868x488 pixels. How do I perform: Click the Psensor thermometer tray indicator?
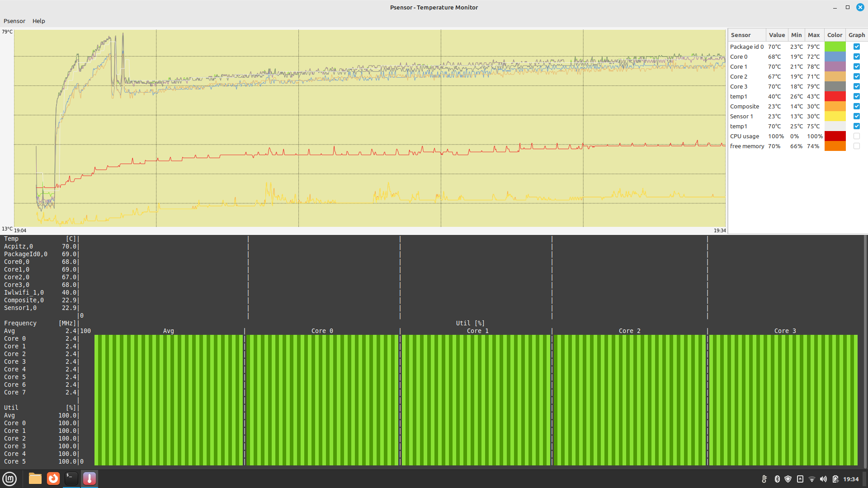[x=764, y=479]
